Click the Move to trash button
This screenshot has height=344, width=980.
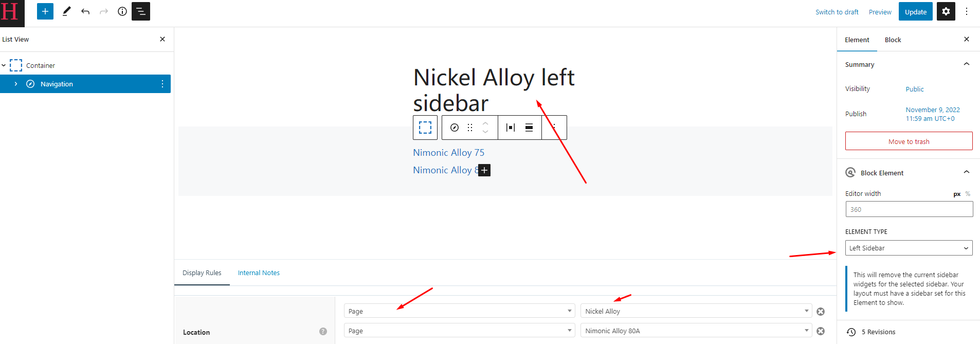click(x=909, y=141)
